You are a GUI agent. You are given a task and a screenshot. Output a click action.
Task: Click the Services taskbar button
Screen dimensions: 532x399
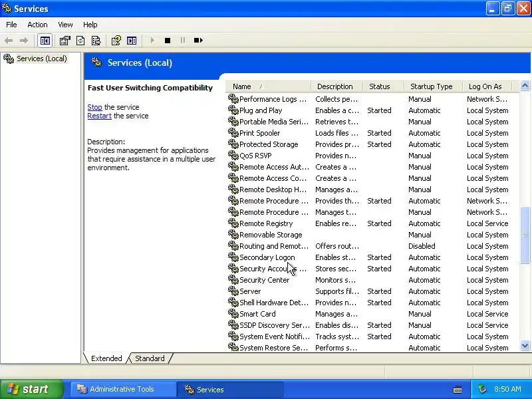[x=229, y=389]
